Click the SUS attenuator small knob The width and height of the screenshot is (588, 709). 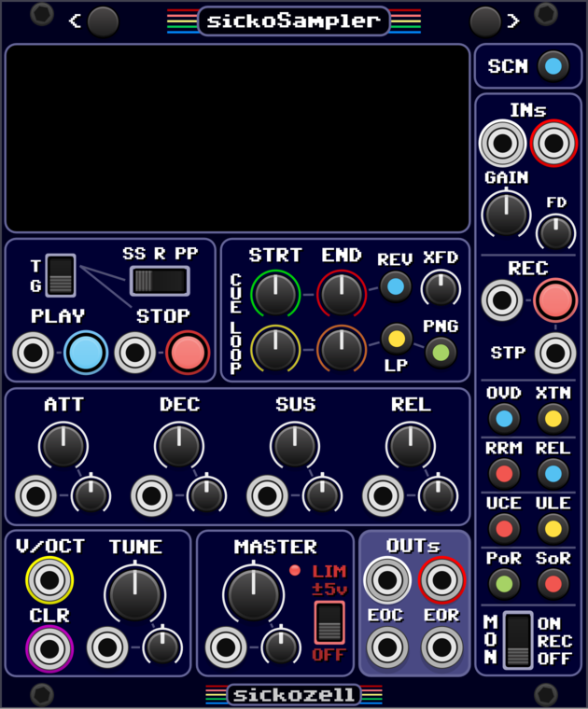pos(323,494)
